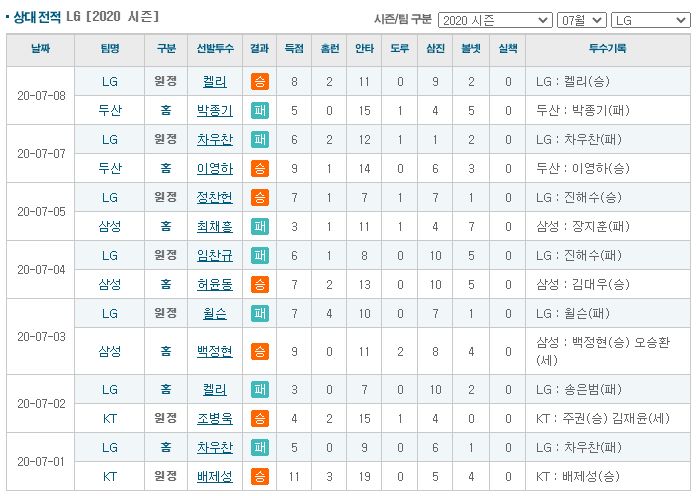Click the 패 badge in 박종기's row

coord(260,111)
